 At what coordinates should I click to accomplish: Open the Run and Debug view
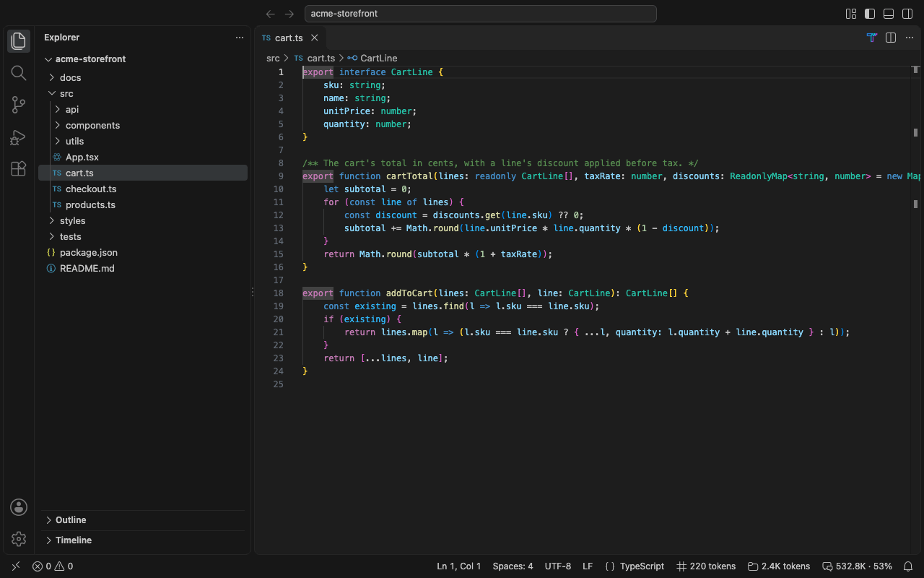pyautogui.click(x=19, y=137)
